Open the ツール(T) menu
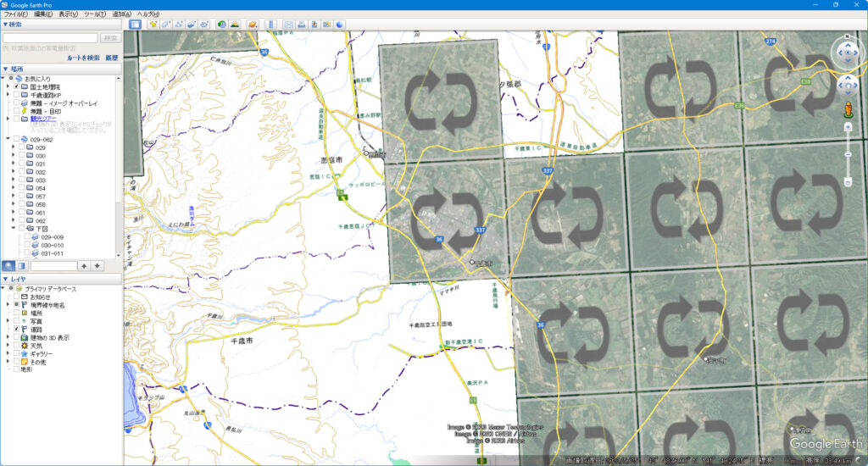This screenshot has width=868, height=466. click(93, 14)
